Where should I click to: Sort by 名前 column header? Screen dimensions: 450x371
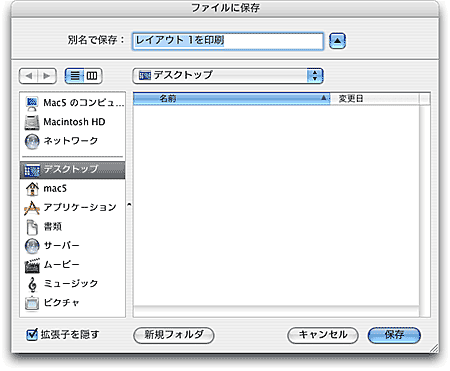[x=232, y=99]
